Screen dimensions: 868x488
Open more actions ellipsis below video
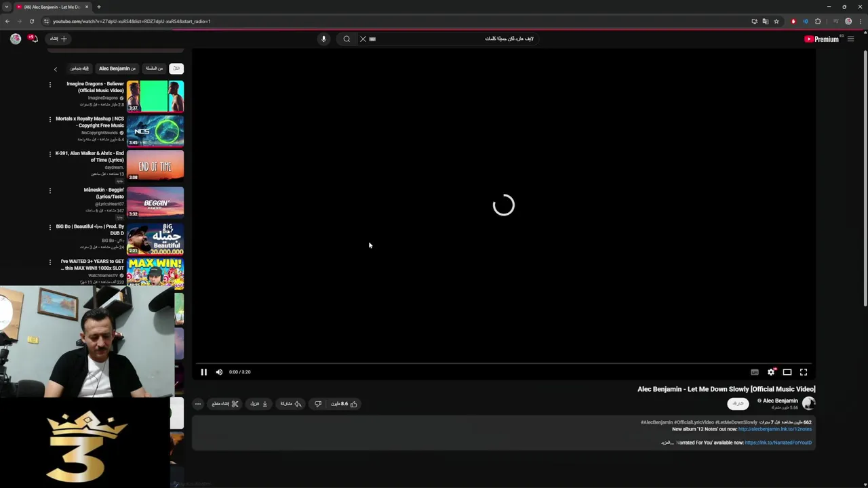tap(198, 404)
